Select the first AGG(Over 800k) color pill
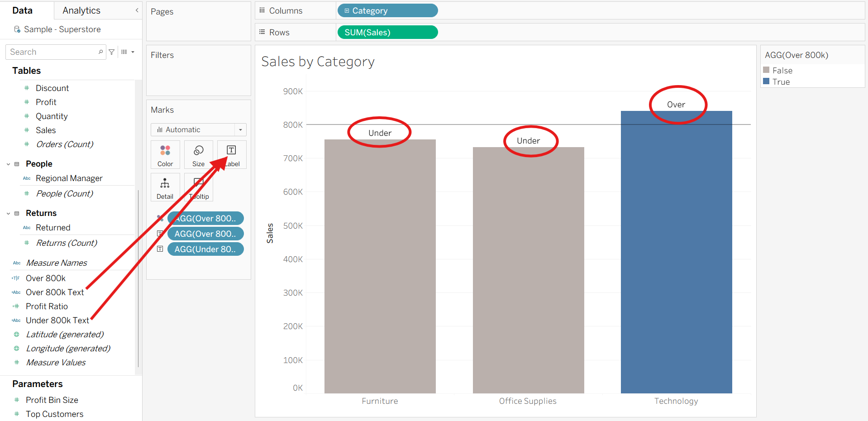Viewport: 868px width, 421px height. click(x=205, y=218)
